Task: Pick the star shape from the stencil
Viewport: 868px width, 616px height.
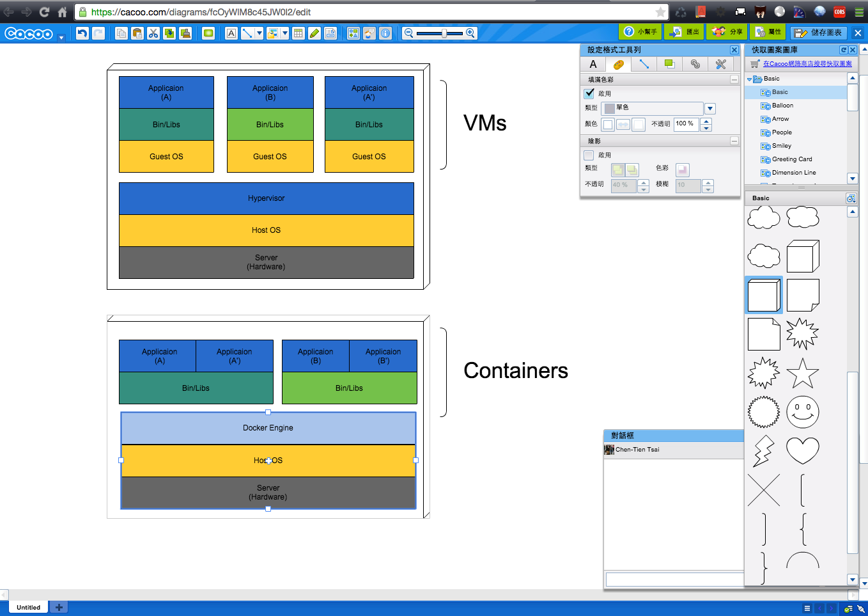Action: point(802,373)
